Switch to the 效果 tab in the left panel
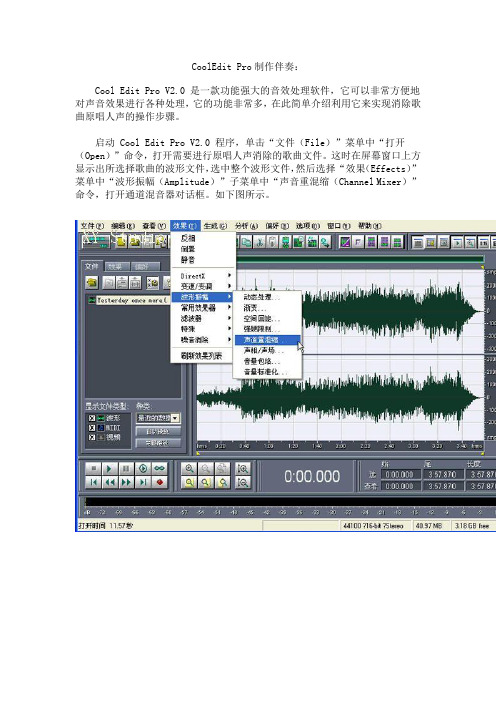496x702 pixels. pyautogui.click(x=116, y=266)
